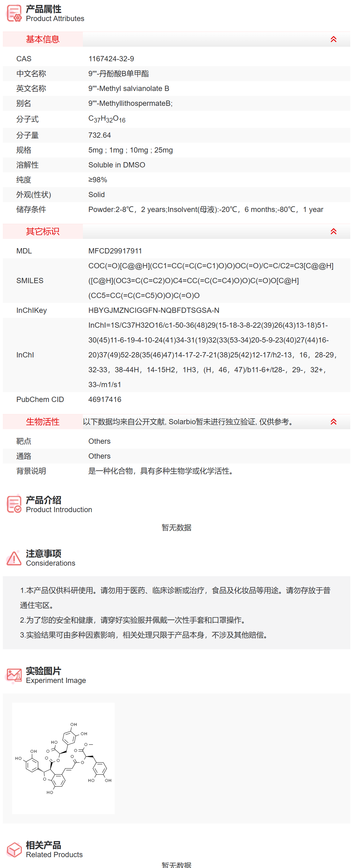Image resolution: width=358 pixels, height=868 pixels.
Task: Click the 通路 value Others
Action: (99, 456)
